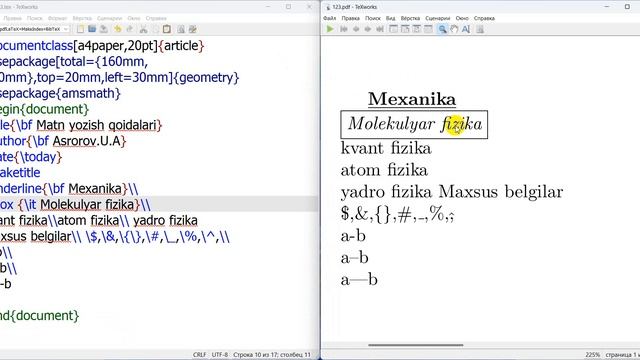Screen dimensions: 640x360
Task: Click the underline{\bf Mexanika} line in editor
Action: coord(69,189)
